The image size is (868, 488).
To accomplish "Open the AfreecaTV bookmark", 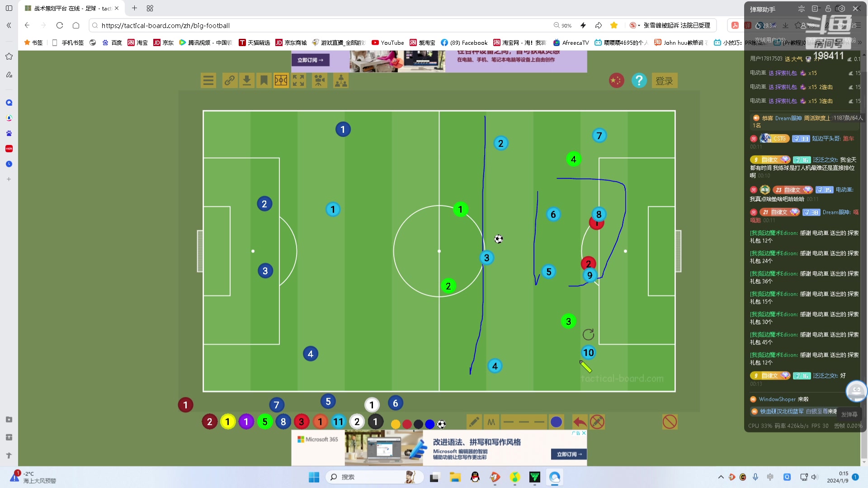I will click(571, 42).
